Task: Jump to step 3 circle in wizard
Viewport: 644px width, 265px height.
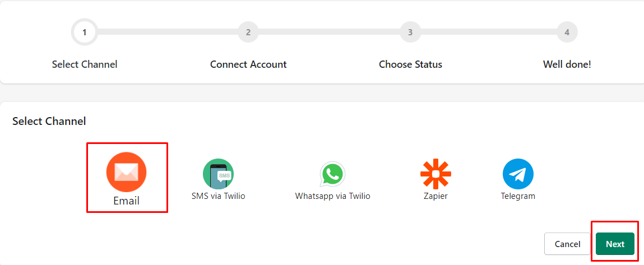Action: [x=410, y=32]
